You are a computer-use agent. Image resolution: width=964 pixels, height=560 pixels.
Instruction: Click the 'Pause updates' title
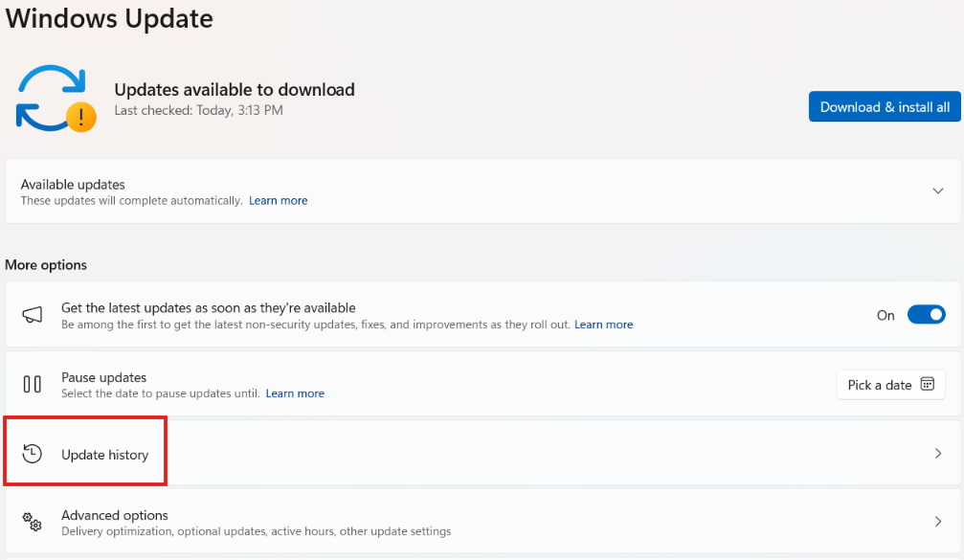click(103, 377)
